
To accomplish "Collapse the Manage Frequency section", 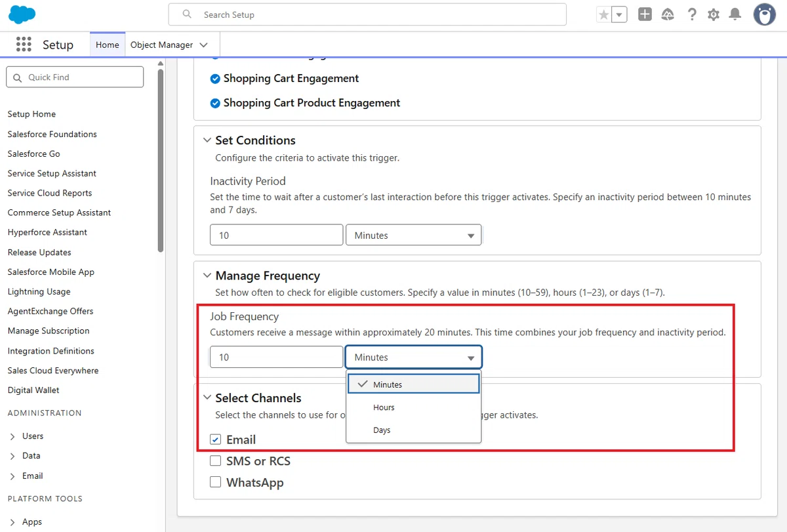I will (x=207, y=276).
